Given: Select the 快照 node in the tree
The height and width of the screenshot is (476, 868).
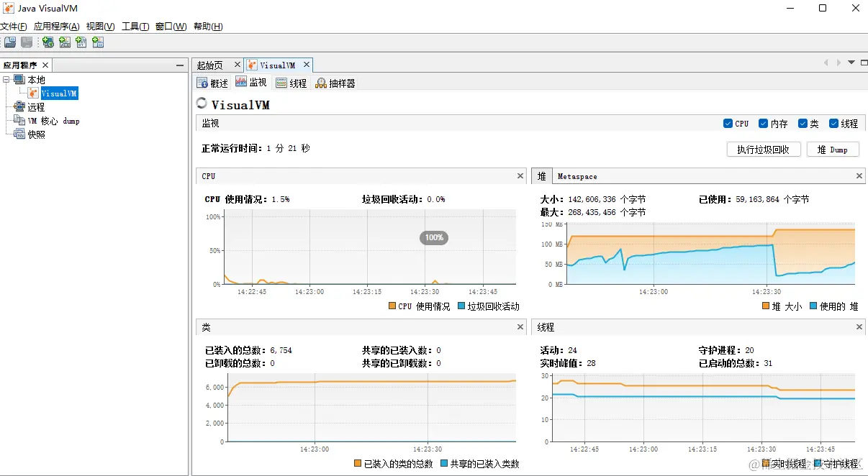Looking at the screenshot, I should pyautogui.click(x=36, y=134).
